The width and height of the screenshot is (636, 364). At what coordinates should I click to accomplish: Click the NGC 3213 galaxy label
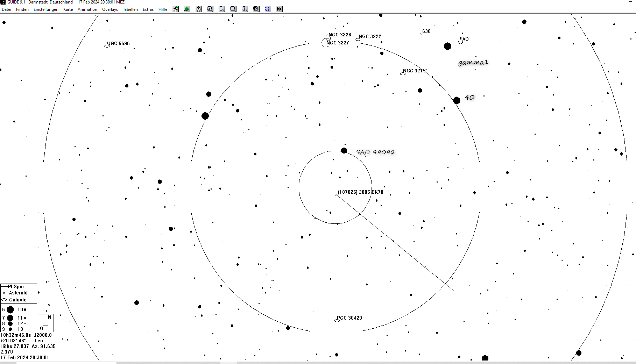click(x=414, y=71)
